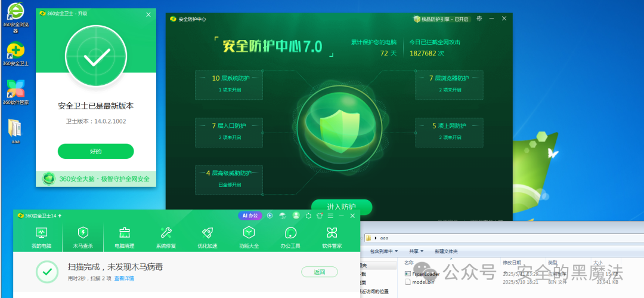This screenshot has height=298, width=644.
Task: Expand the 共享 dropdown in Explorer
Action: pyautogui.click(x=416, y=251)
